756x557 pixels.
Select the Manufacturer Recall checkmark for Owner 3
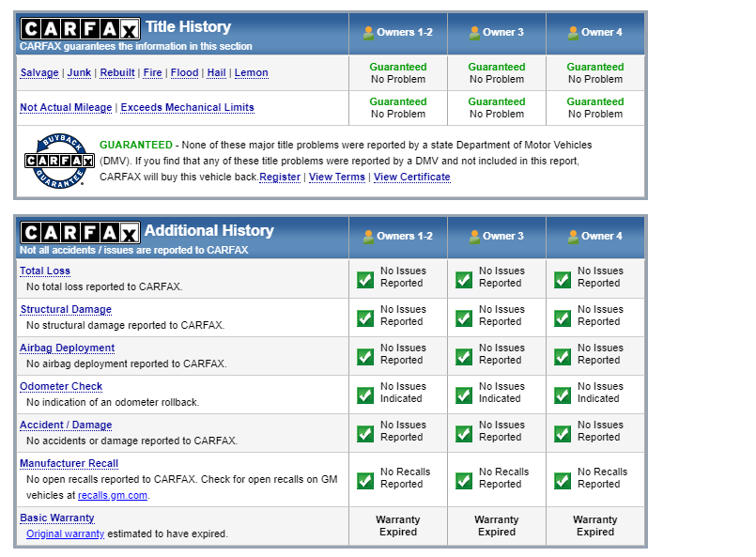[x=464, y=481]
